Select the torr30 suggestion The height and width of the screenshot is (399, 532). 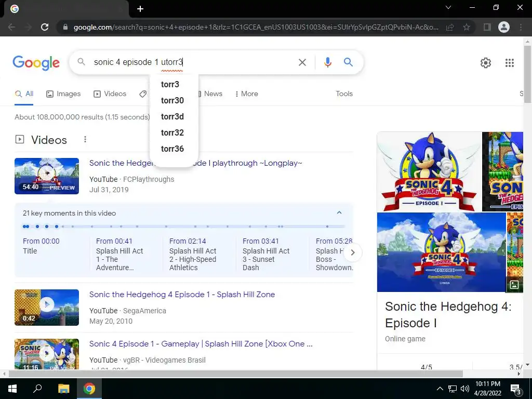click(x=174, y=100)
